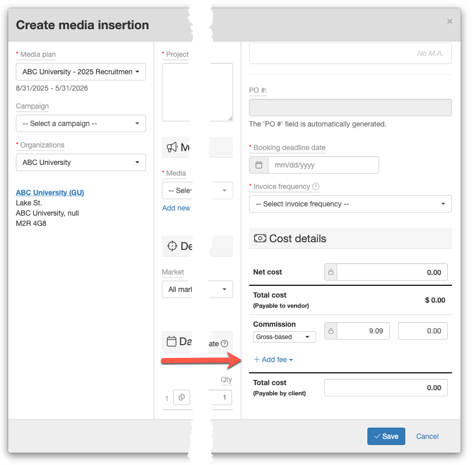The width and height of the screenshot is (476, 465).
Task: Open the Select a campaign dropdown
Action: 80,123
